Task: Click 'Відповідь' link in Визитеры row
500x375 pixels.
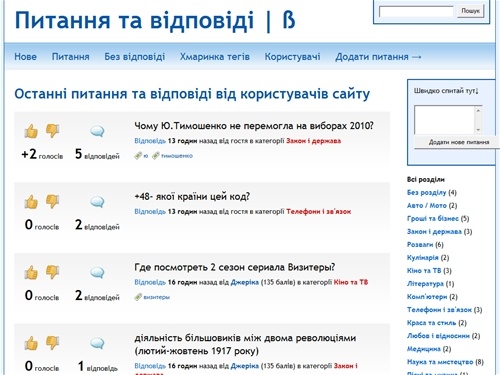Action: 150,282
